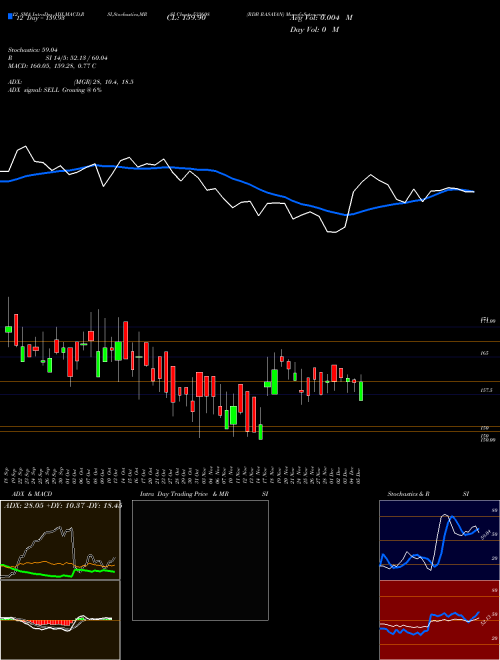Click the blue 12-day SMA legend square
The image size is (500, 660).
click(x=11, y=16)
